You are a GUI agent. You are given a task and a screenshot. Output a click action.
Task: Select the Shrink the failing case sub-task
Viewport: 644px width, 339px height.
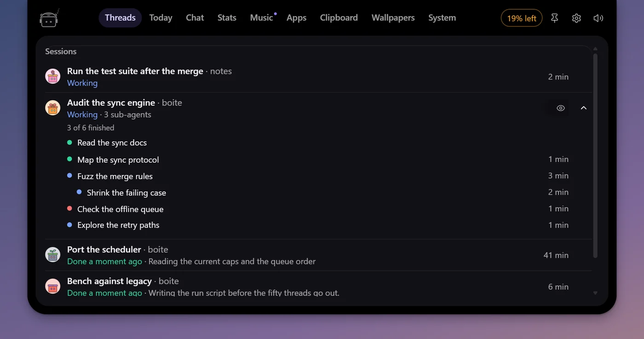coord(322,193)
